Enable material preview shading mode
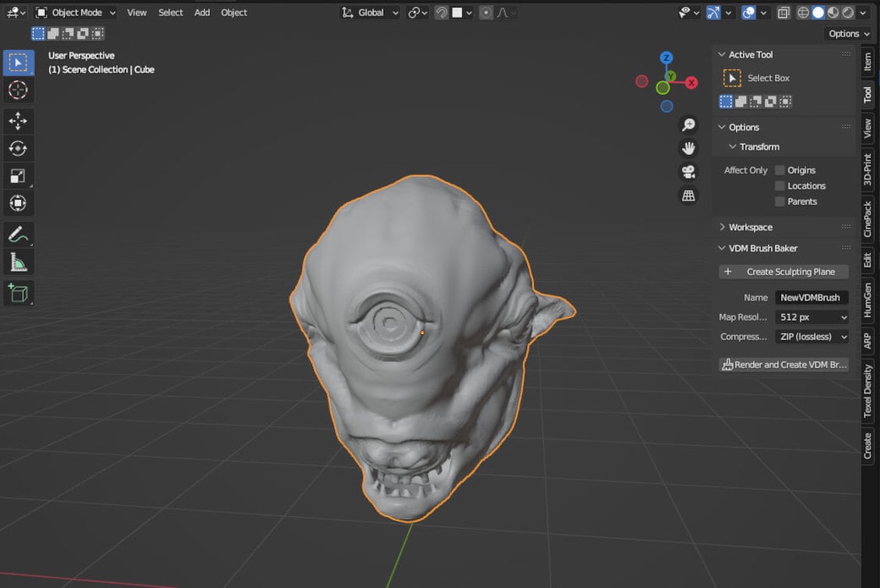The image size is (880, 588). point(832,12)
